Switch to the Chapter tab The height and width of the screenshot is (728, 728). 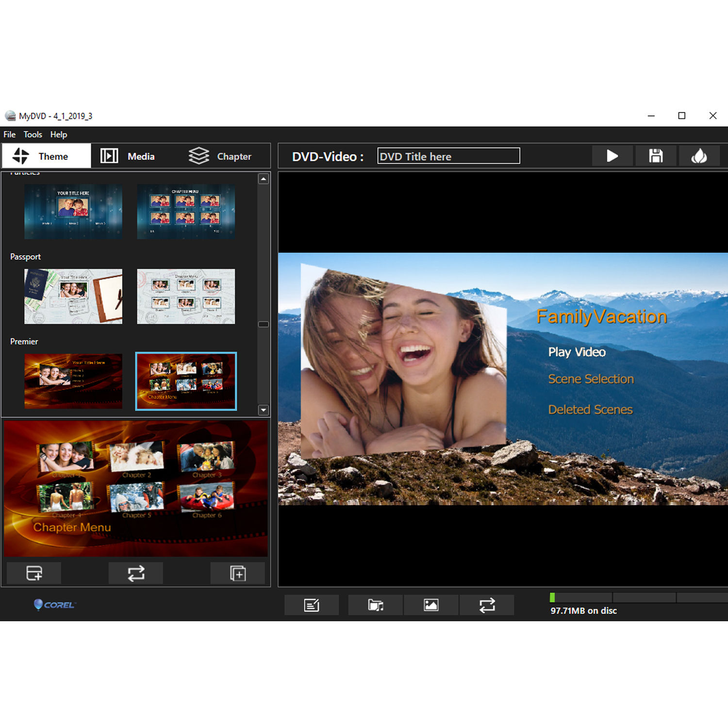pyautogui.click(x=220, y=156)
